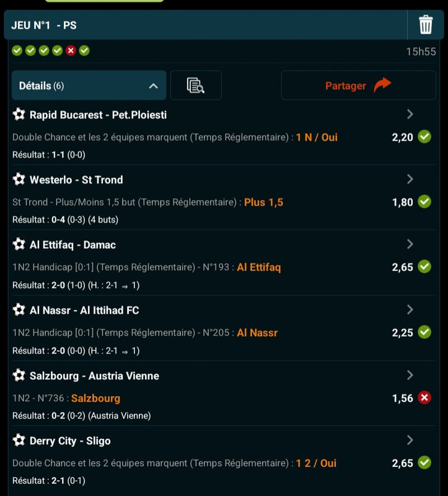Click green check for Derry City 2,65 odds

pyautogui.click(x=424, y=463)
